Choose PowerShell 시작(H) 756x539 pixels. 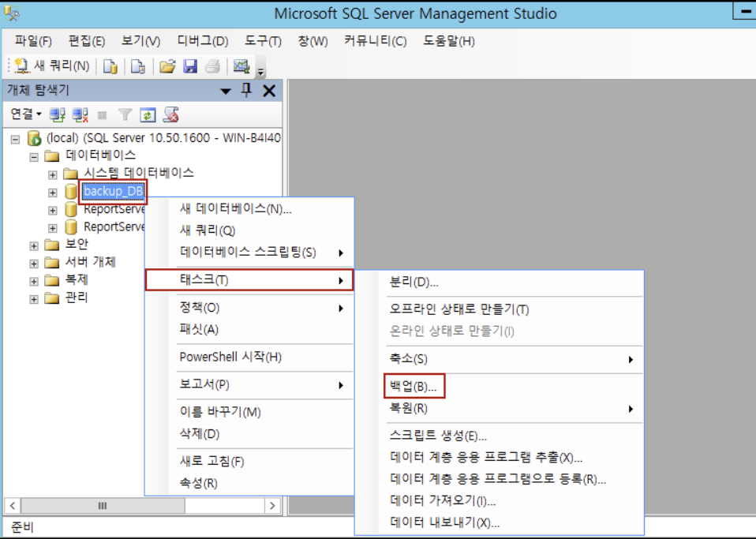tap(249, 357)
